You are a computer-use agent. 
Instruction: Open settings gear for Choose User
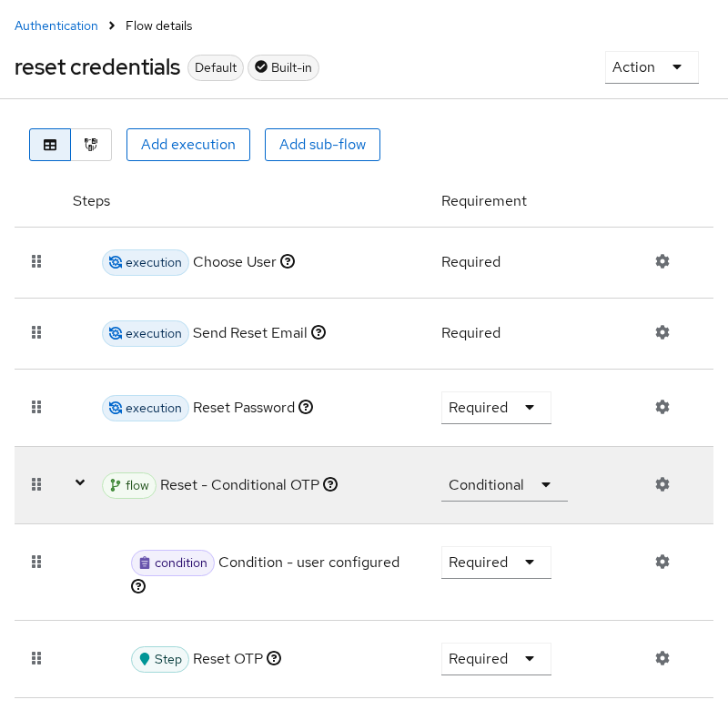[x=662, y=261]
